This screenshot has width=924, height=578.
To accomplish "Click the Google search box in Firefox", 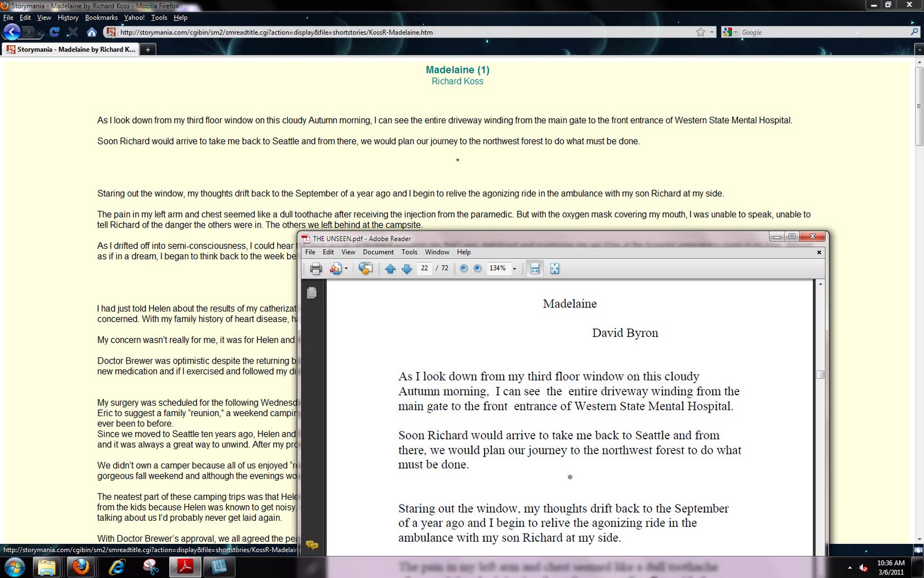I will (825, 32).
